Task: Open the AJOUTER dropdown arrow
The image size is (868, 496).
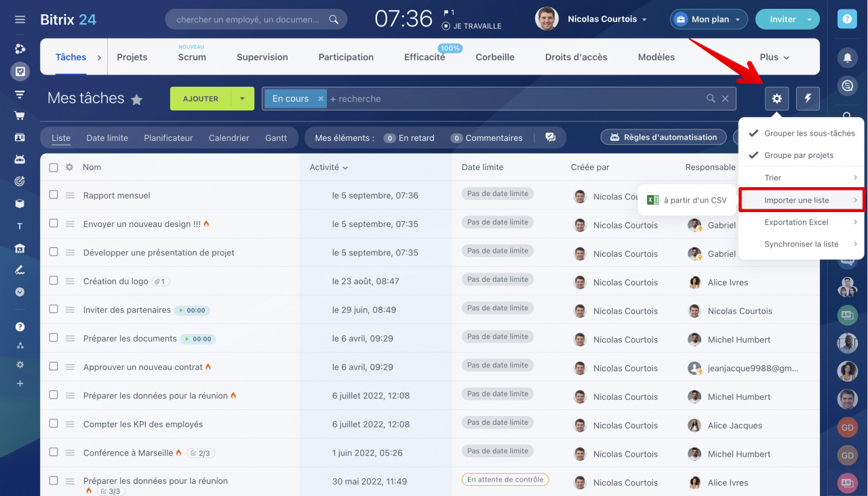Action: click(242, 99)
